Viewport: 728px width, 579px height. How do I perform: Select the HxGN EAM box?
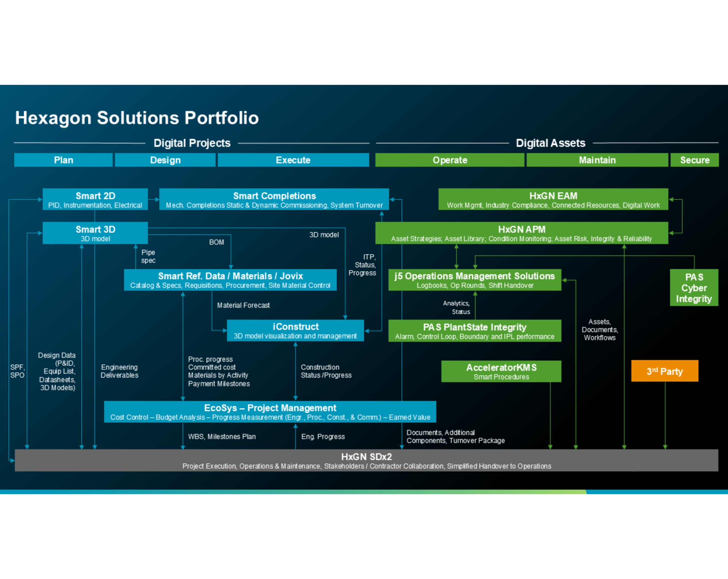(x=553, y=199)
